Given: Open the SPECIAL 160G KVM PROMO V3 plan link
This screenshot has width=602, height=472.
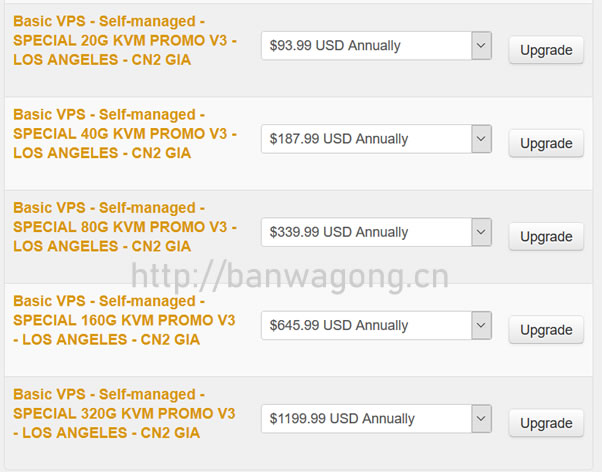Looking at the screenshot, I should pos(125,320).
